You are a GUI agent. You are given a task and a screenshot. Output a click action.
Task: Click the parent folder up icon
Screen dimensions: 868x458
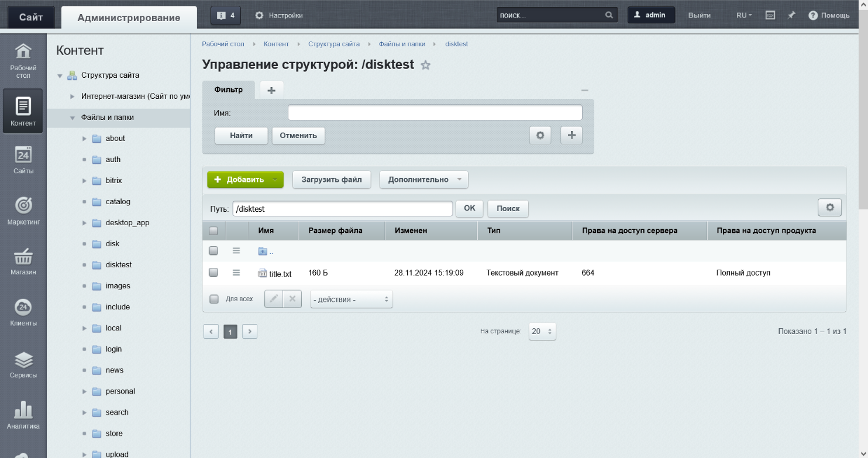[x=263, y=251]
